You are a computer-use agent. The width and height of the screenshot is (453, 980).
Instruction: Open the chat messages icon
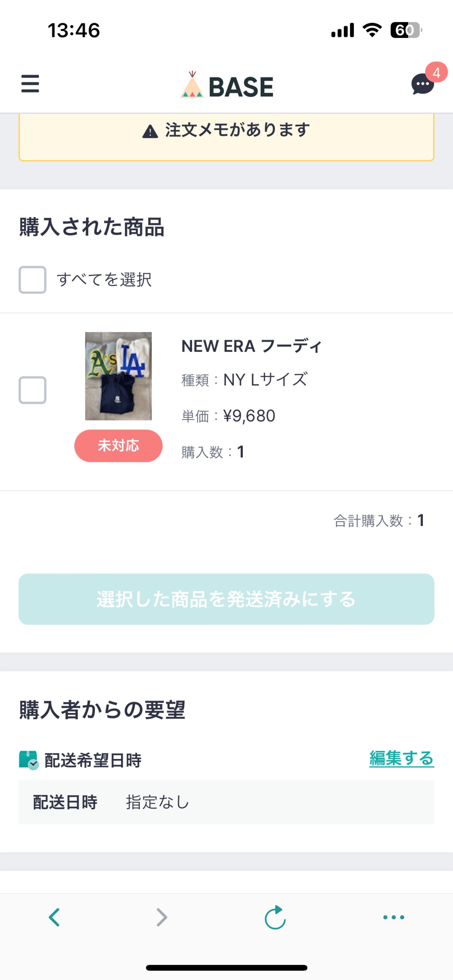(422, 85)
